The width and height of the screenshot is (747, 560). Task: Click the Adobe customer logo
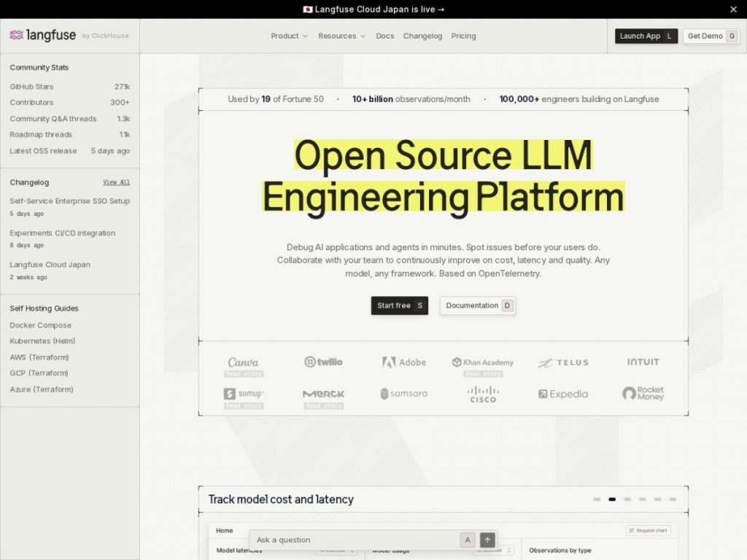click(404, 362)
